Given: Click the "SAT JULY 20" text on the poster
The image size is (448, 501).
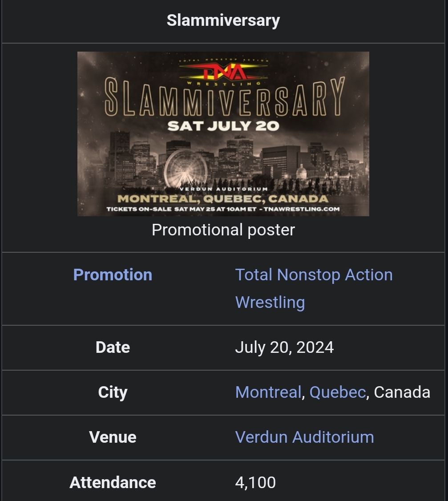Looking at the screenshot, I should click(x=223, y=126).
